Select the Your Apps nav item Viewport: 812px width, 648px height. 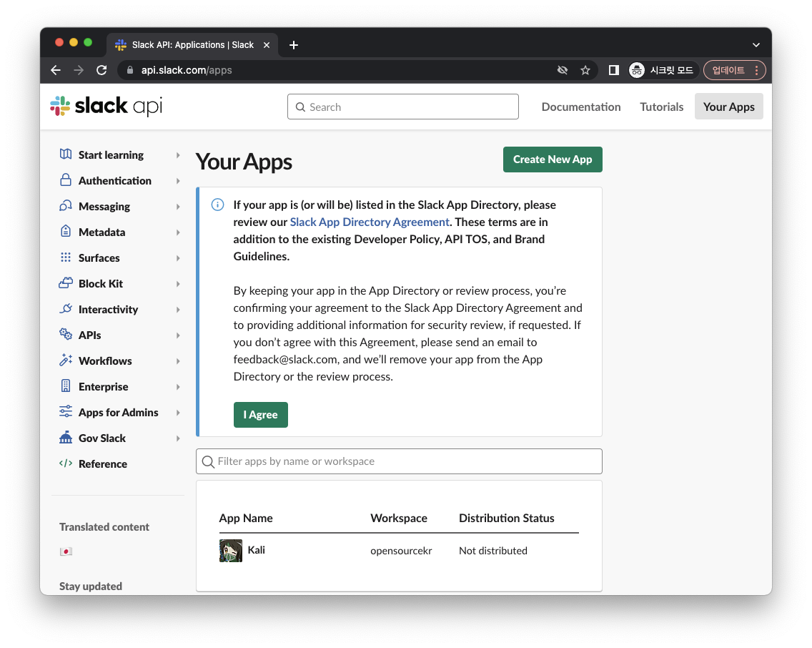coord(728,107)
